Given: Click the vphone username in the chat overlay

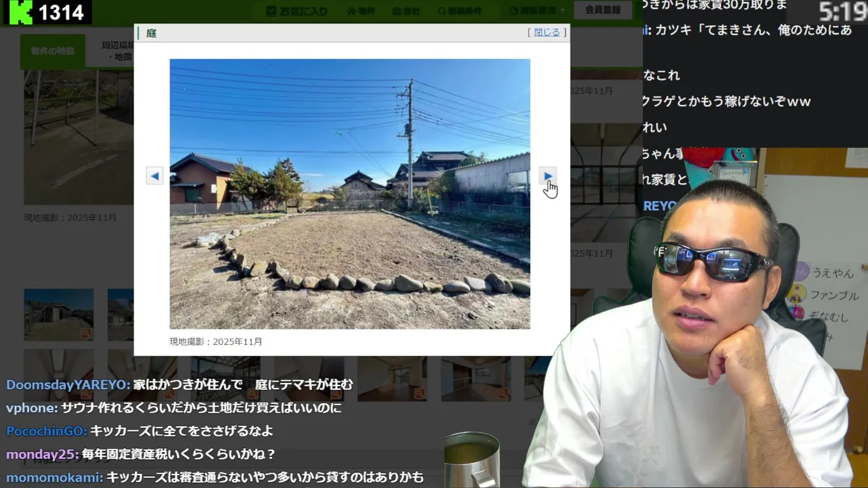Looking at the screenshot, I should point(32,408).
